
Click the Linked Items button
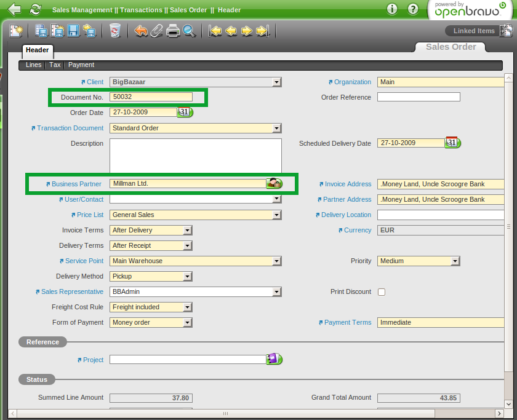point(473,31)
